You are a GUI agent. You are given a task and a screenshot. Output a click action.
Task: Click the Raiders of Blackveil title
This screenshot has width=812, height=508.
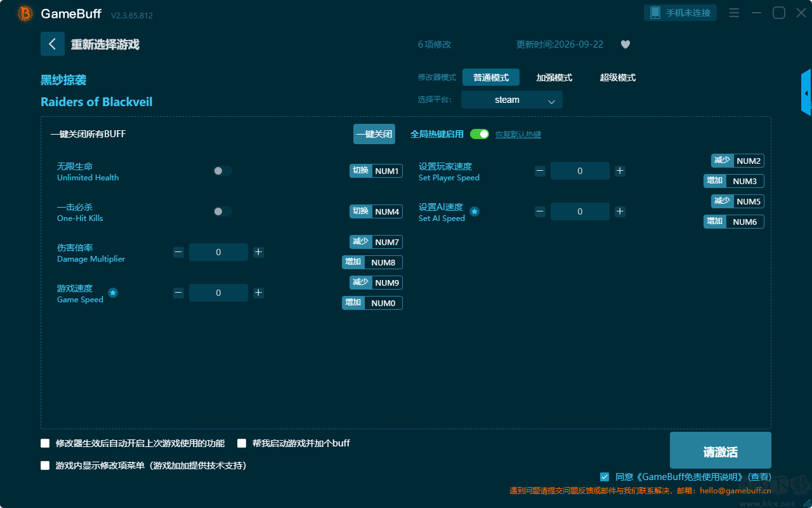click(x=96, y=102)
